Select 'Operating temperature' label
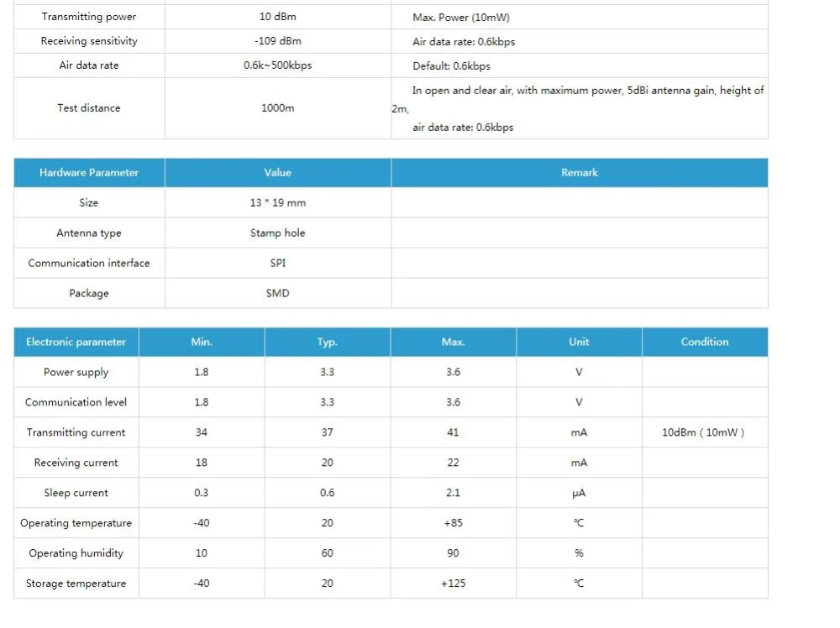The image size is (840, 628). coord(76,523)
